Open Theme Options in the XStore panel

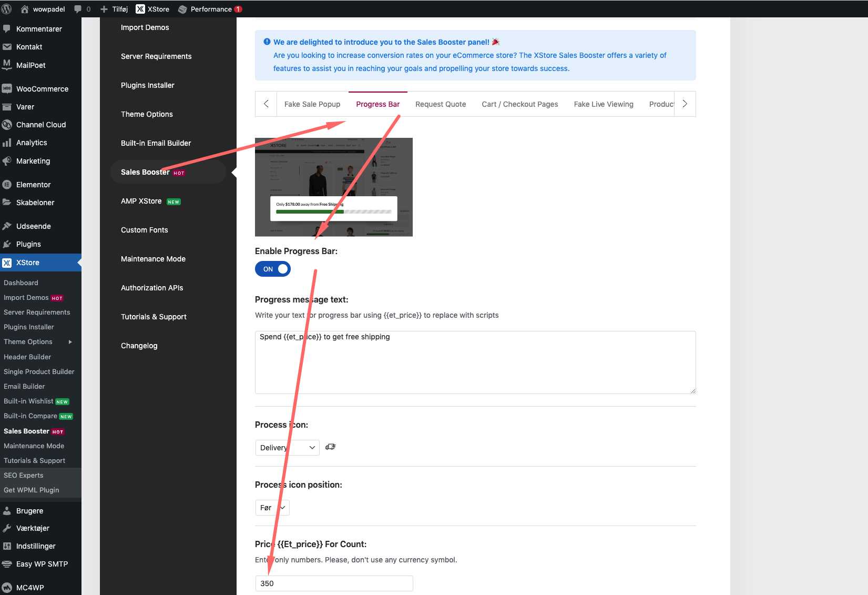[x=147, y=114]
